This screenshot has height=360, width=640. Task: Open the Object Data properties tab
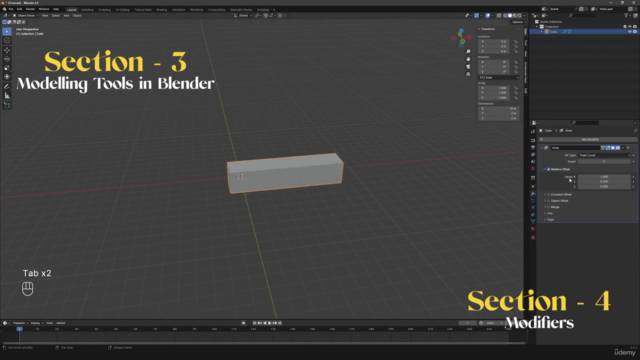533,221
